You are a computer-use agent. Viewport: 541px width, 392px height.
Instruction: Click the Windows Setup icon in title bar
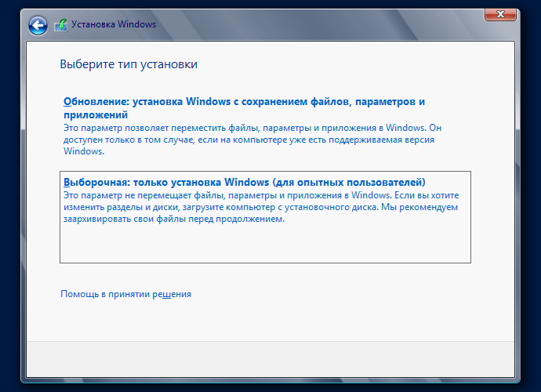click(61, 25)
